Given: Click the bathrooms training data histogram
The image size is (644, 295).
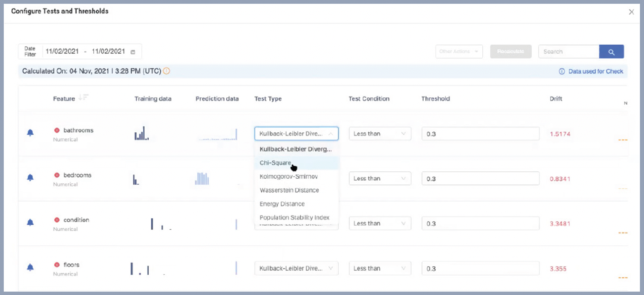Looking at the screenshot, I should coord(142,133).
